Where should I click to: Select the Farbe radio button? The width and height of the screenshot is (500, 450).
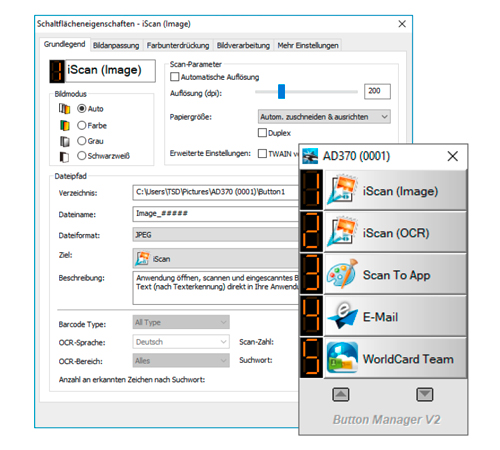(82, 125)
